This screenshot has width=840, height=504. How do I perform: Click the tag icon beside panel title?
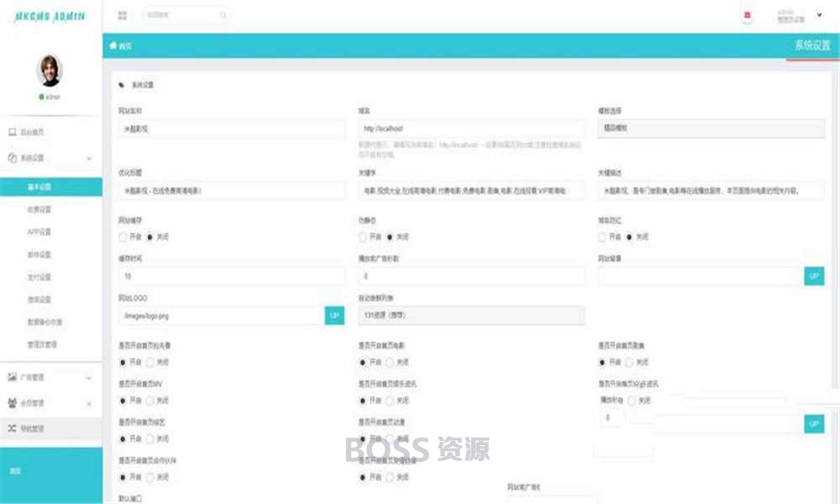122,85
